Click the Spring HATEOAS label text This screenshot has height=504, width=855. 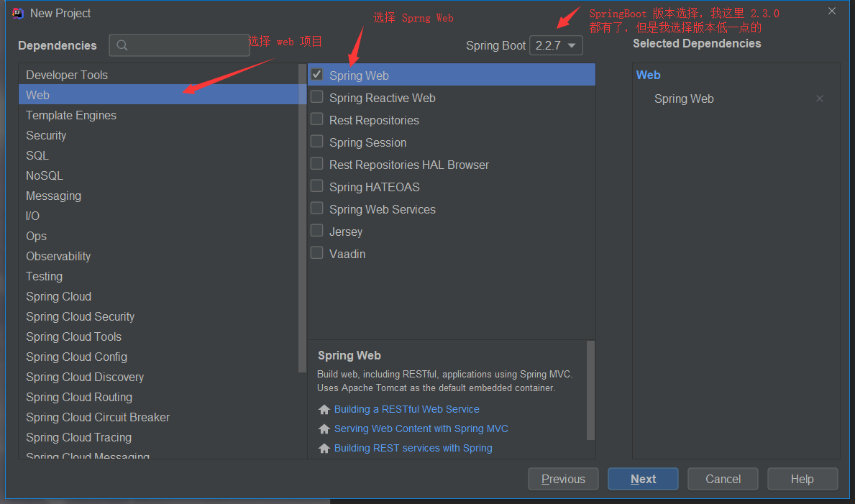(375, 188)
